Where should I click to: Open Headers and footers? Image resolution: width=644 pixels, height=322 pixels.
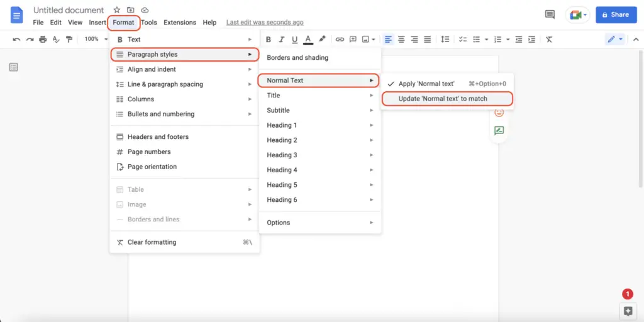(x=184, y=136)
